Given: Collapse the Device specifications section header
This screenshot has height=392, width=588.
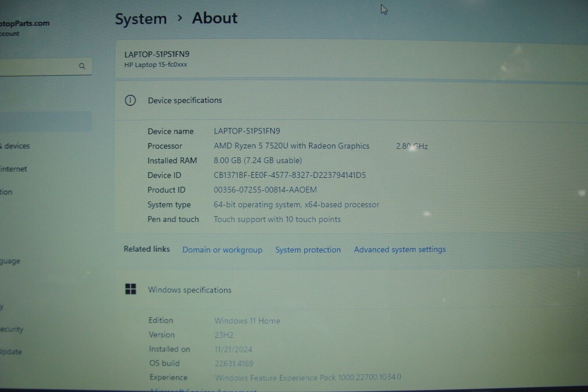Looking at the screenshot, I should (x=351, y=100).
